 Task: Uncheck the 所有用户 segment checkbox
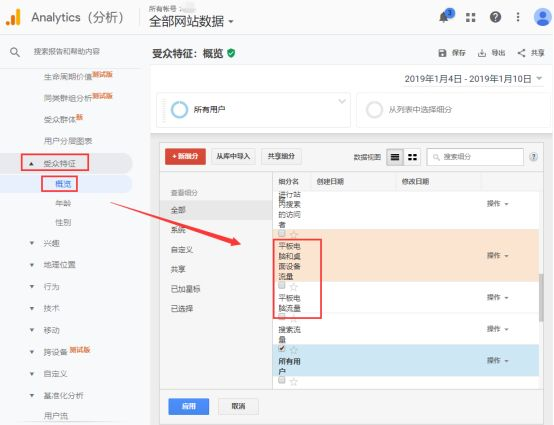pyautogui.click(x=282, y=349)
